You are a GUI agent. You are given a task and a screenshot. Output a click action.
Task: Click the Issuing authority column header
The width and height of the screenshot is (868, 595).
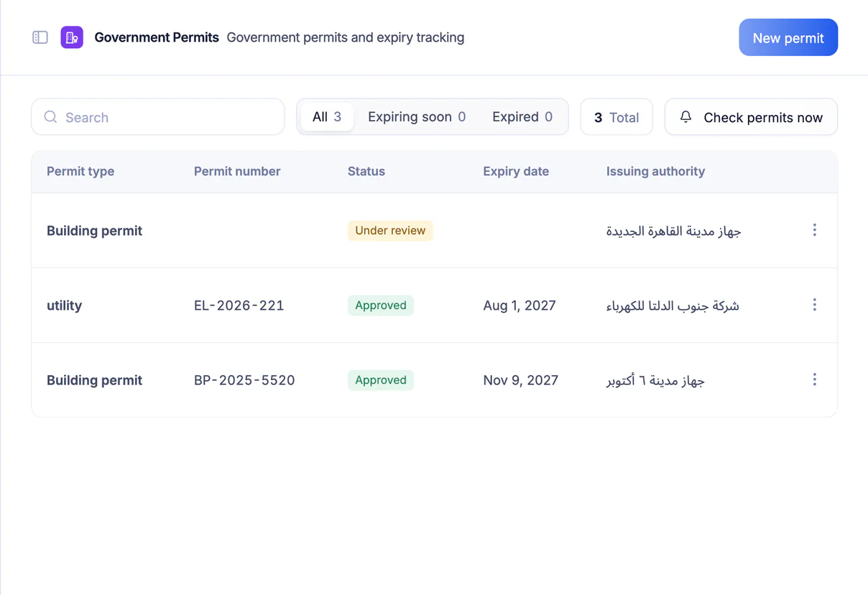(655, 171)
